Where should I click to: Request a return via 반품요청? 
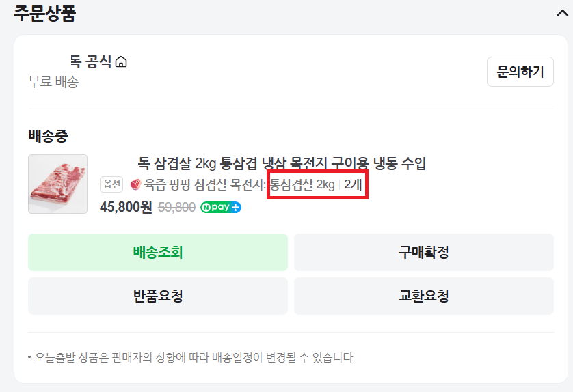(158, 296)
